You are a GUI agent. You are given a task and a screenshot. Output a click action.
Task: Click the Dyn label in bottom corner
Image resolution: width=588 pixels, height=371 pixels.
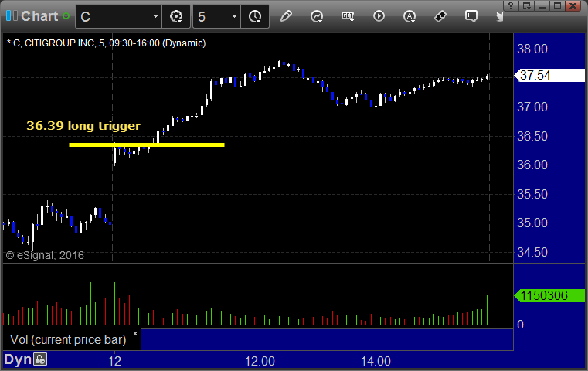18,359
